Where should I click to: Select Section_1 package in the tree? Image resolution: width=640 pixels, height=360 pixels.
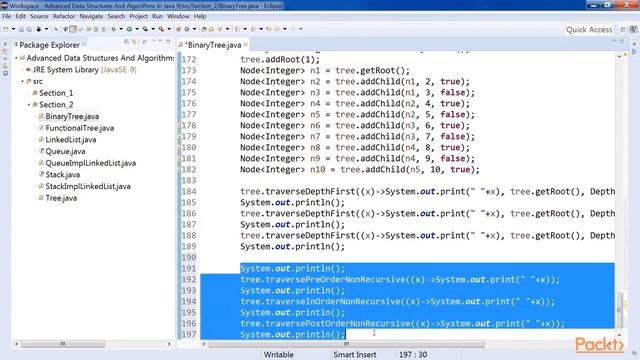pyautogui.click(x=56, y=93)
